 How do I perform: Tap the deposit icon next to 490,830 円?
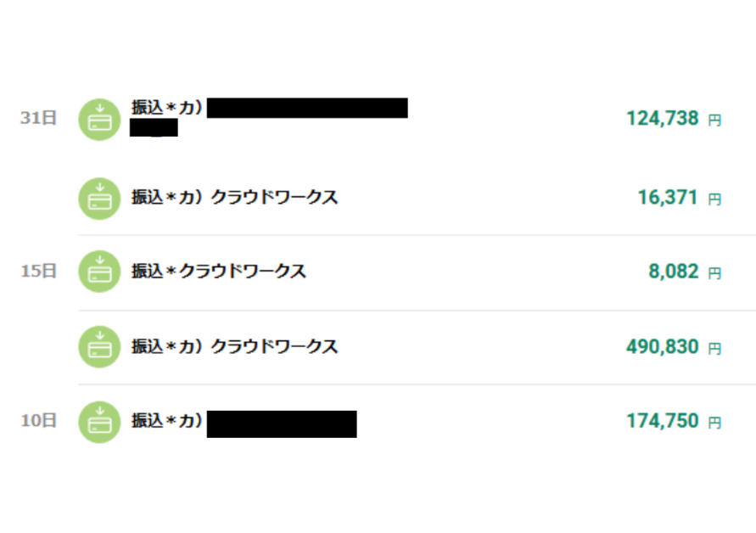click(x=100, y=347)
